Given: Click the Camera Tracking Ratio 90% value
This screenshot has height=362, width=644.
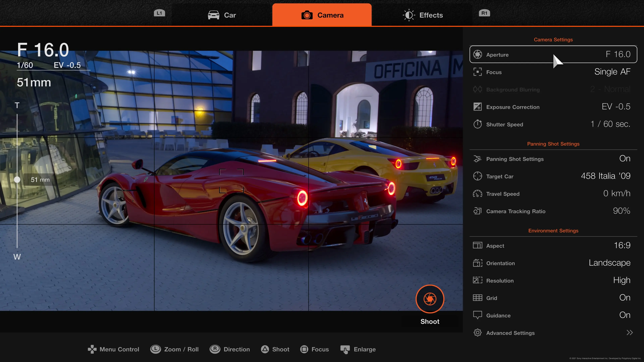Looking at the screenshot, I should click(x=622, y=211).
